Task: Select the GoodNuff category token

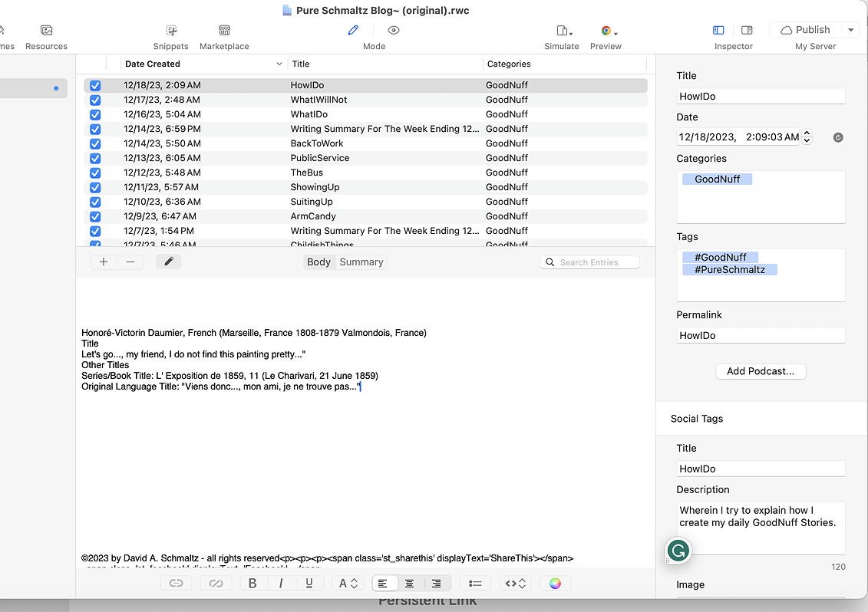Action: point(717,179)
